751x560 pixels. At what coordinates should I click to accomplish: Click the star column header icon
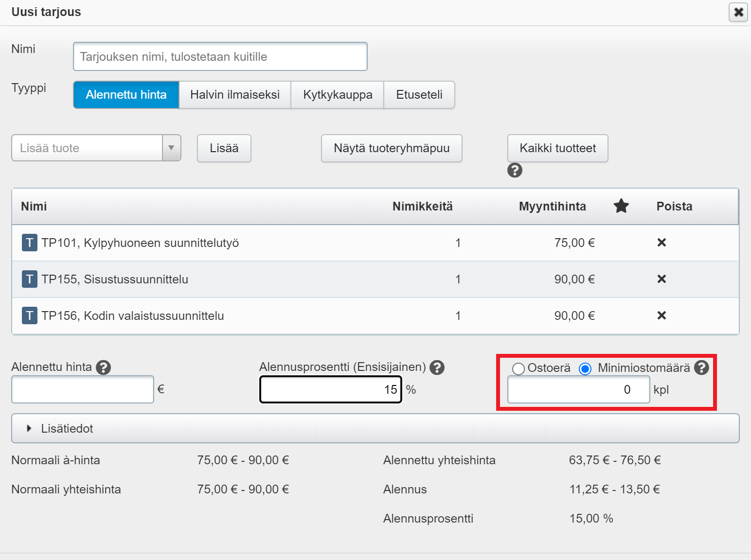(621, 206)
